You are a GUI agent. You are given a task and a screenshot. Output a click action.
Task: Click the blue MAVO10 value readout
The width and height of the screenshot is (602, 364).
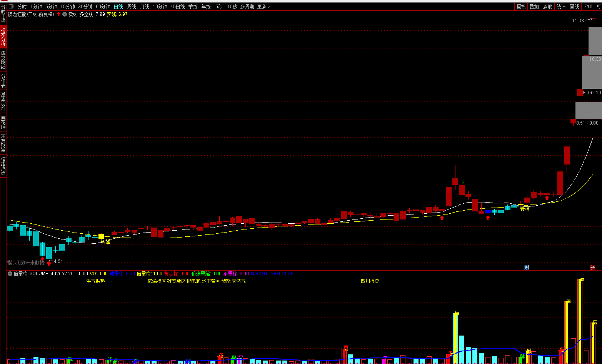point(272,274)
